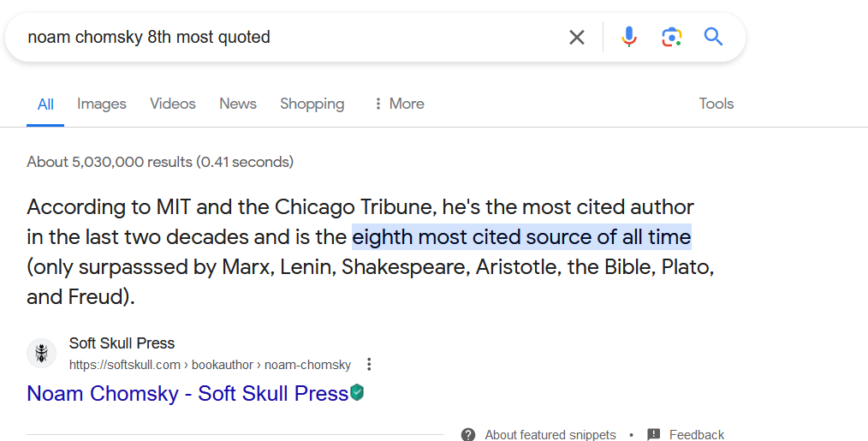Click the Soft Skull Press favicon
The height and width of the screenshot is (441, 868).
coord(42,353)
